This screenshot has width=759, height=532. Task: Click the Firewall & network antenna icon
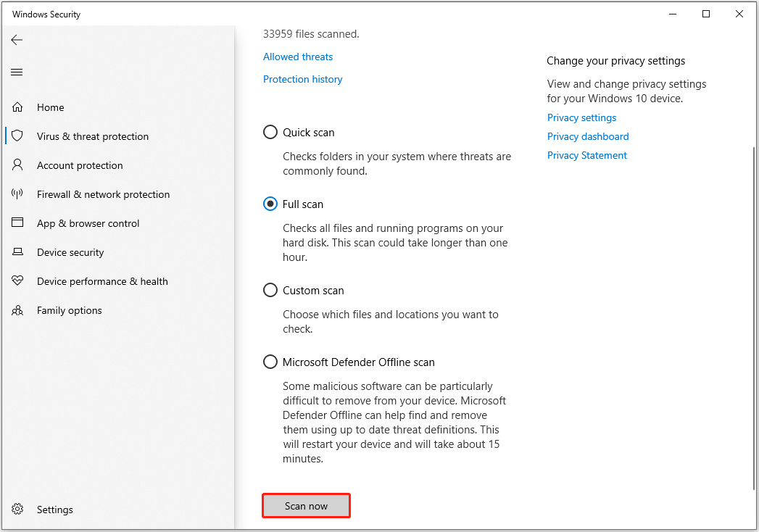coord(18,194)
